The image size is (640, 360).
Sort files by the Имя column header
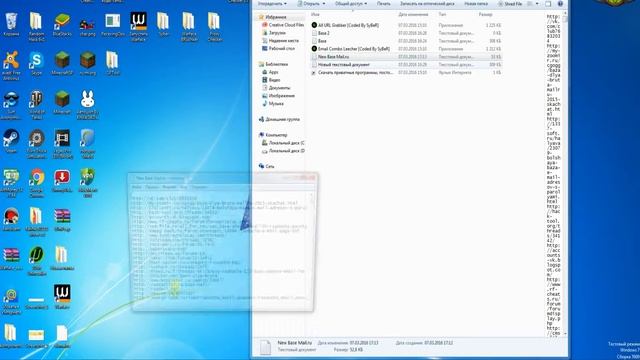coord(315,14)
